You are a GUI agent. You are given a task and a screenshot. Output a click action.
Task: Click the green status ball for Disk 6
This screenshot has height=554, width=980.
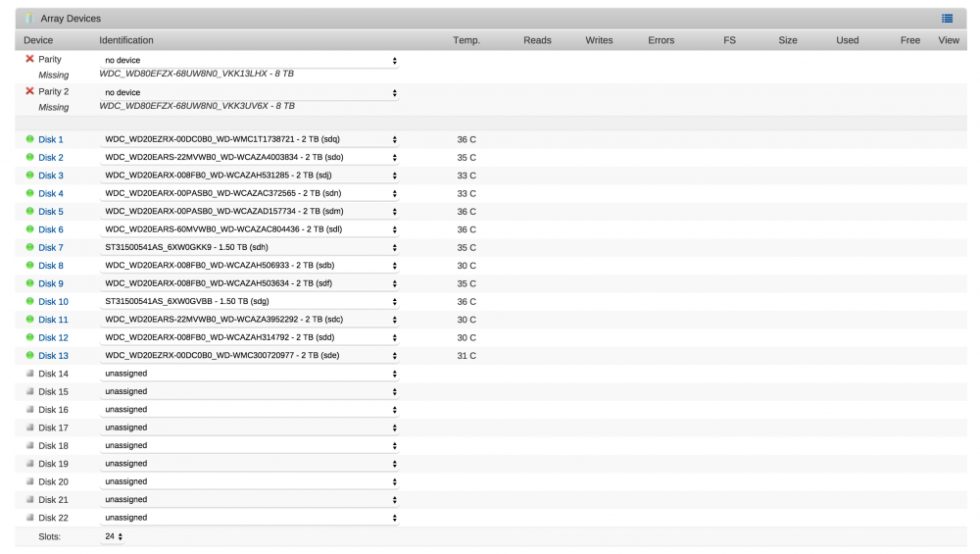pyautogui.click(x=29, y=228)
